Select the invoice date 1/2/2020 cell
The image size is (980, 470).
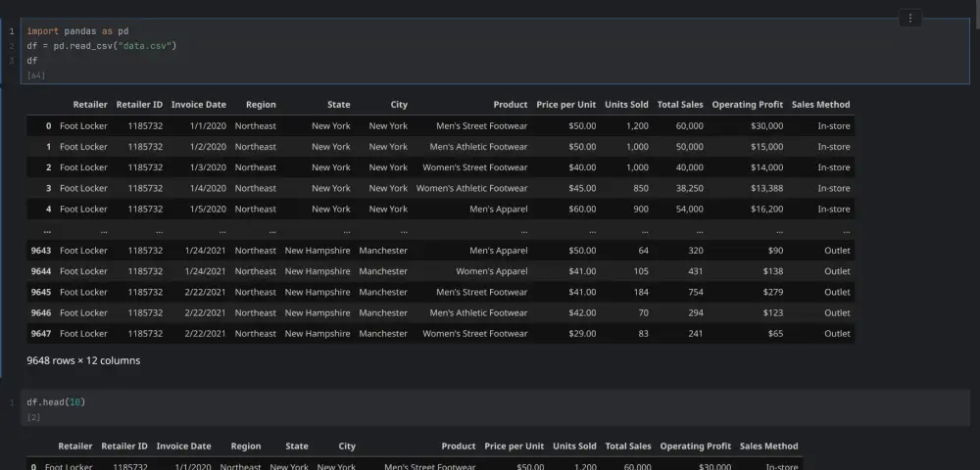208,147
